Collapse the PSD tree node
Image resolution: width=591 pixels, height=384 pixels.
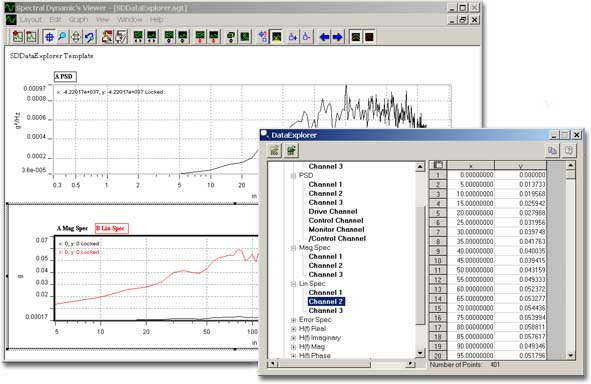tap(294, 176)
